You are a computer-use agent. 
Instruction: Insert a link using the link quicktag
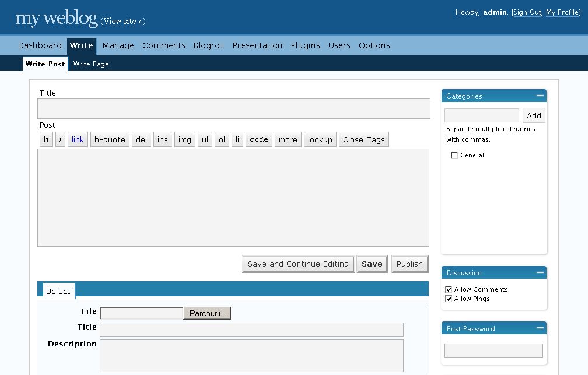point(78,140)
